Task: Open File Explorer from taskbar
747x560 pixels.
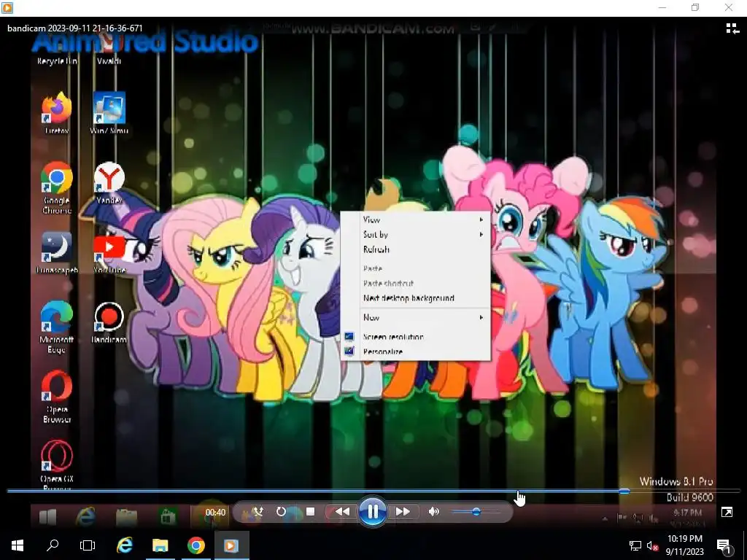Action: click(160, 545)
